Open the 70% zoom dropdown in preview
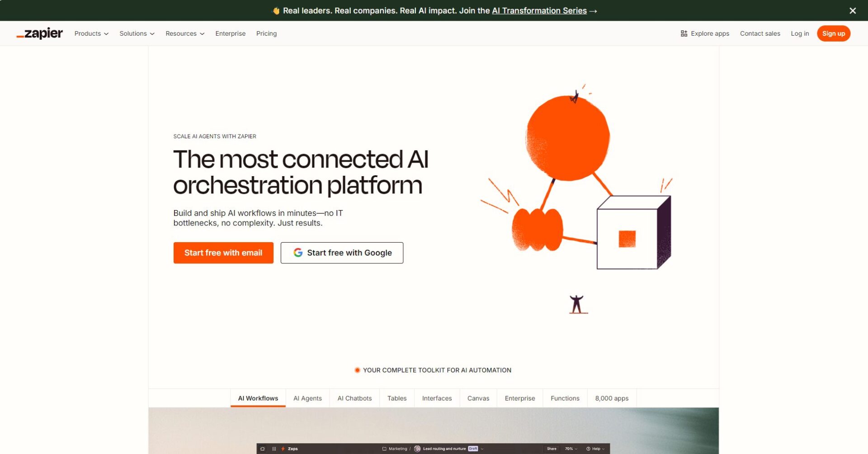 tap(571, 449)
